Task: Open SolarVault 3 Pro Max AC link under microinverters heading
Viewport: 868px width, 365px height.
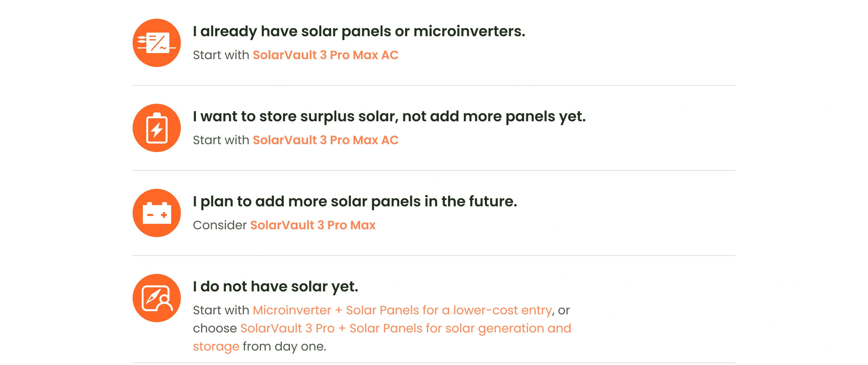Action: pos(325,55)
